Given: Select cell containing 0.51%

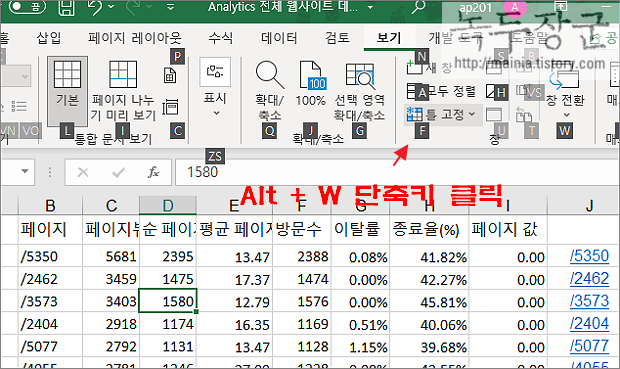Looking at the screenshot, I should click(x=360, y=324).
